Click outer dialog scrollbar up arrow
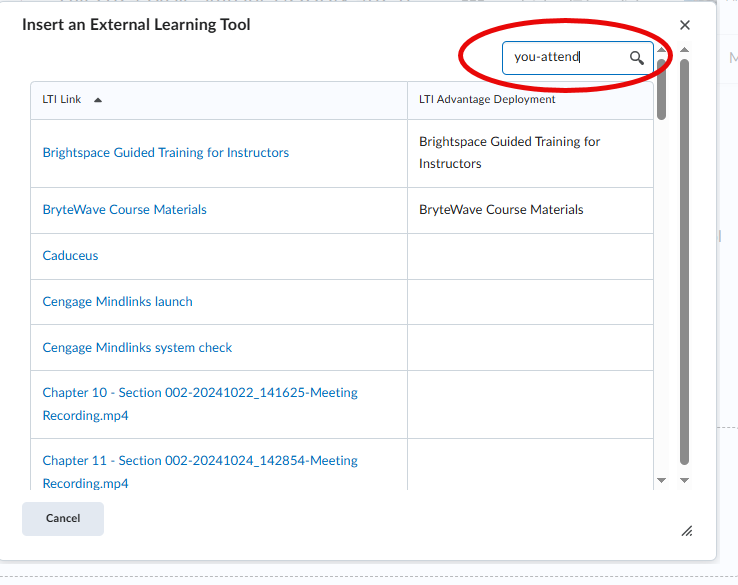Image resolution: width=738 pixels, height=585 pixels. [684, 49]
